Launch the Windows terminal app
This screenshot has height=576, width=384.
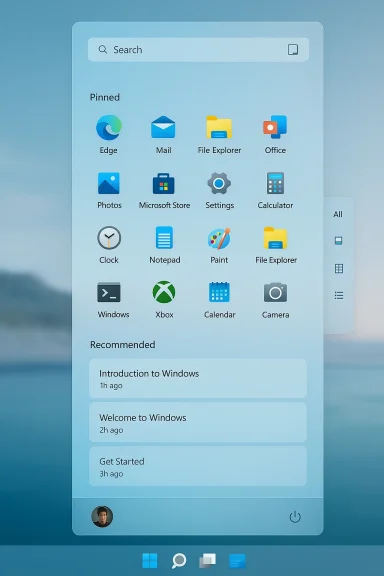pyautogui.click(x=109, y=292)
